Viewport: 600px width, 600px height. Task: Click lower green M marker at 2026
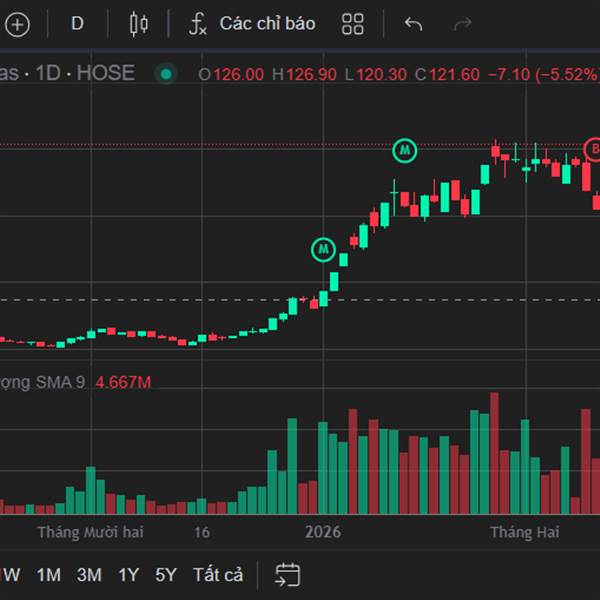click(323, 249)
